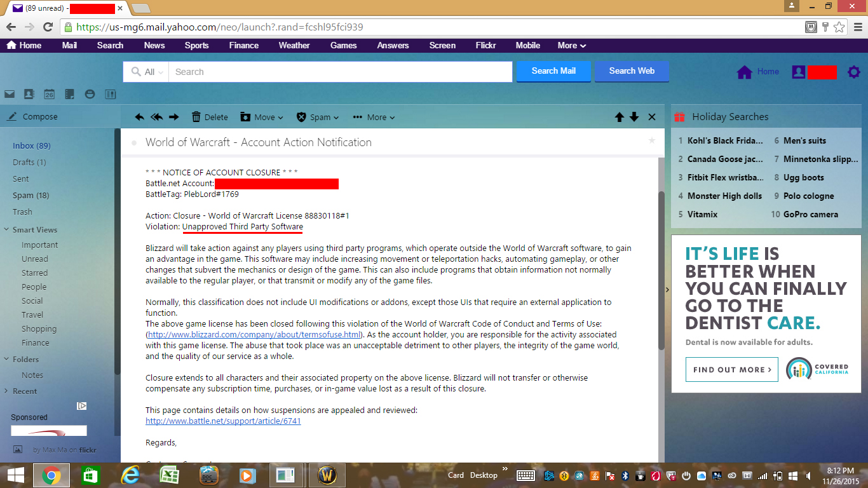This screenshot has height=488, width=868.
Task: Click the mail search input field
Action: point(340,72)
